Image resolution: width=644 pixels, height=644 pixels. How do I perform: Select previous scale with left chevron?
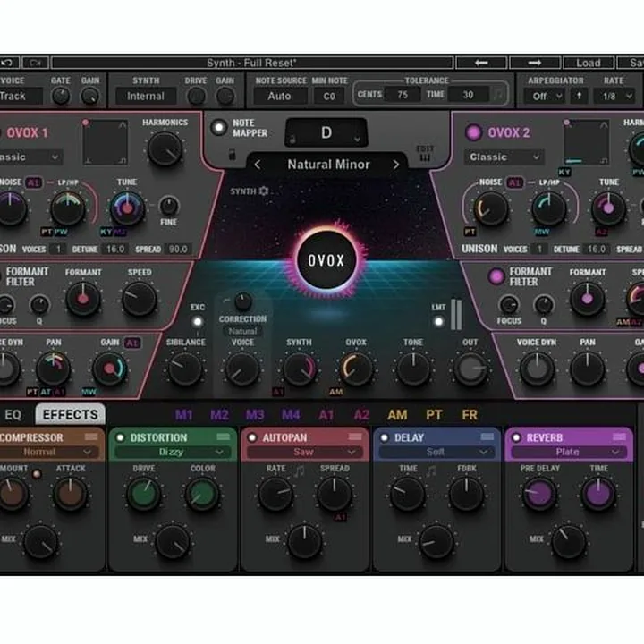258,165
